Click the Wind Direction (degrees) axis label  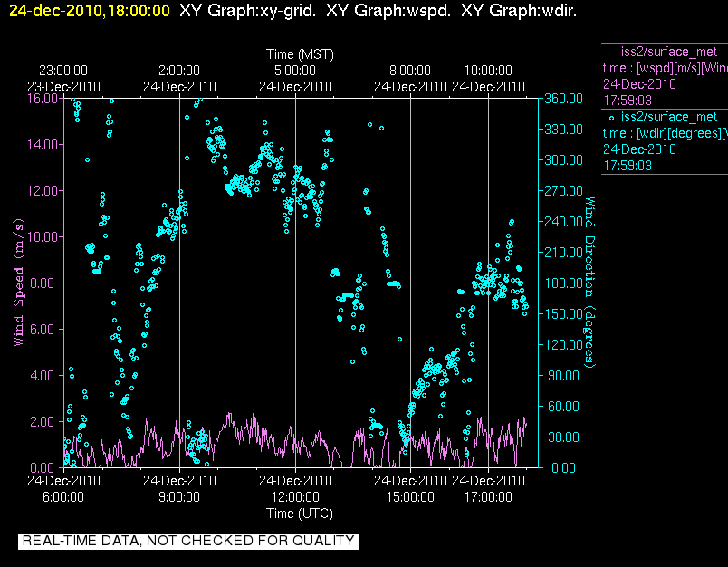(x=591, y=282)
